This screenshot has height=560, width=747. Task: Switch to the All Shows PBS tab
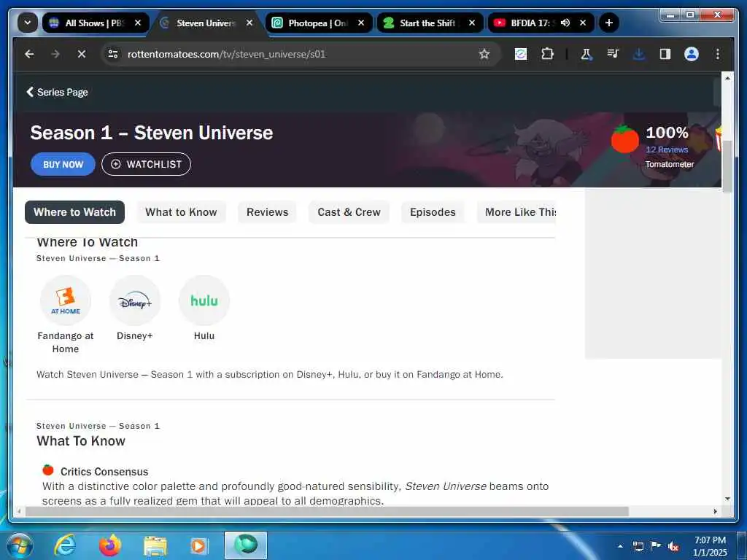96,23
